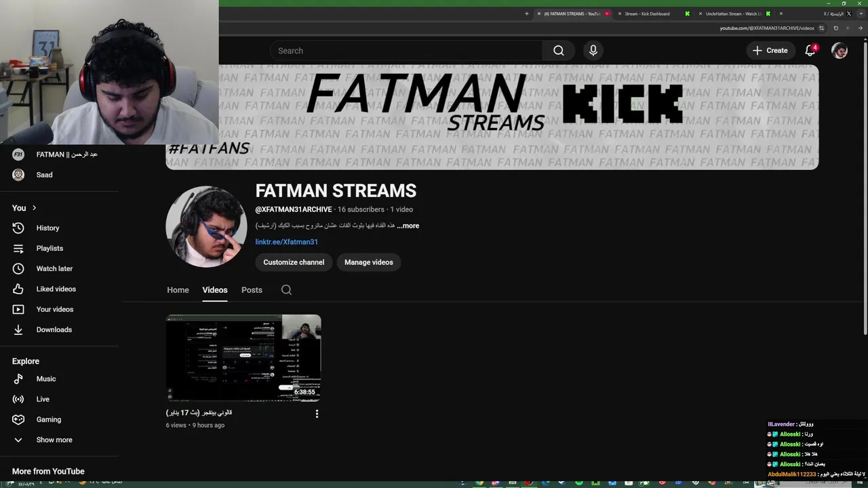Reload the page with the browser refresh icon
The width and height of the screenshot is (868, 488).
pos(835,28)
